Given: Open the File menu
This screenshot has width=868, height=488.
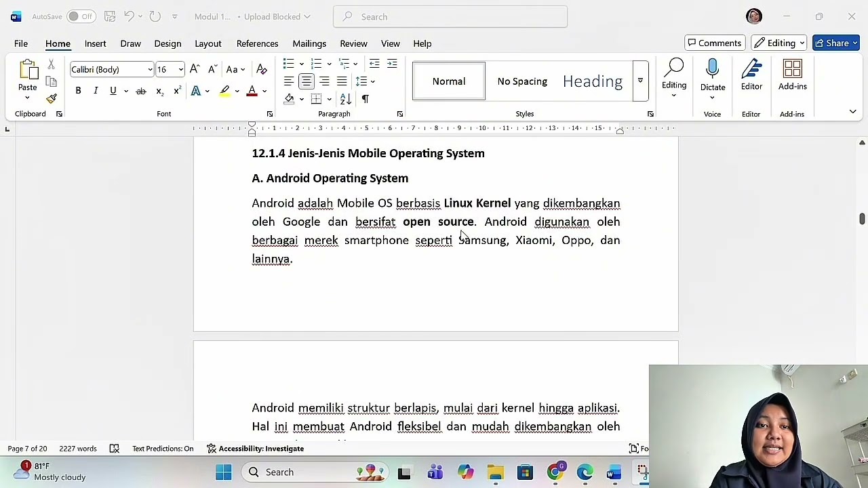Looking at the screenshot, I should pos(21,43).
